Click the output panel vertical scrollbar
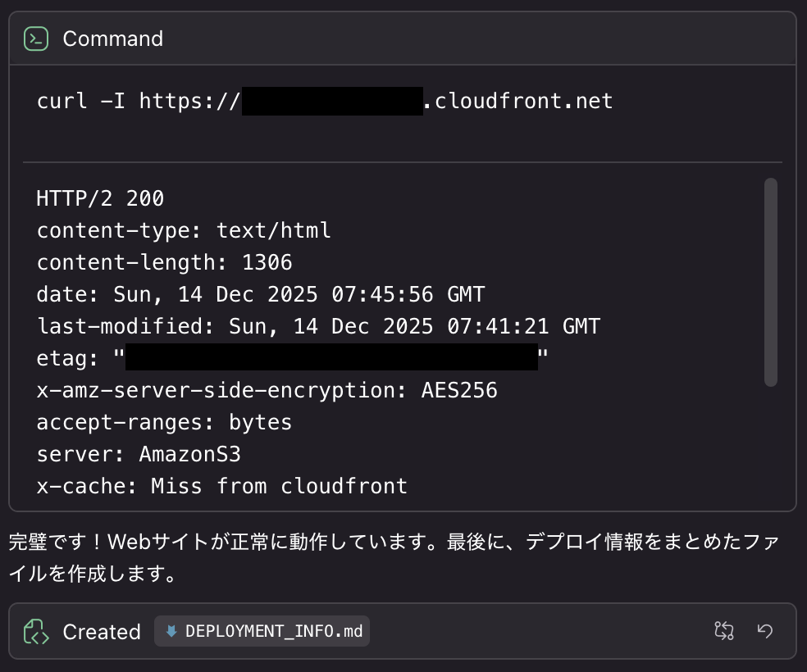This screenshot has height=672, width=807. [x=770, y=282]
